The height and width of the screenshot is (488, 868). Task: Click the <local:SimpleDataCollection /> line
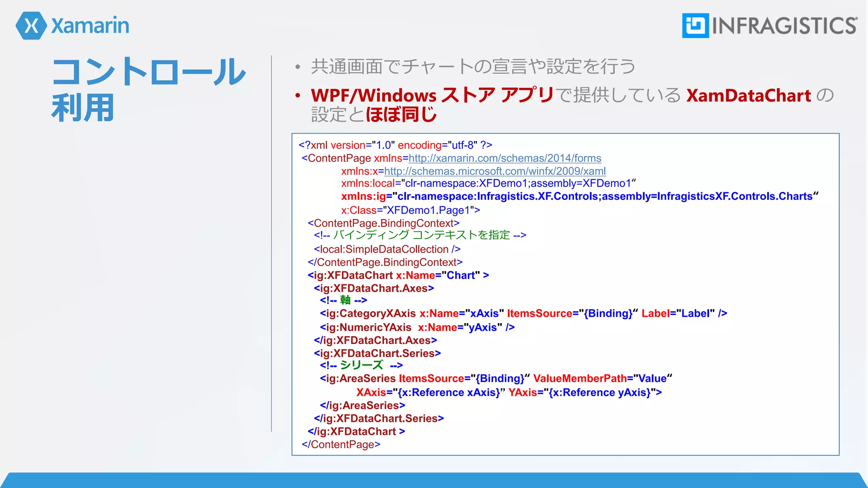tap(387, 250)
